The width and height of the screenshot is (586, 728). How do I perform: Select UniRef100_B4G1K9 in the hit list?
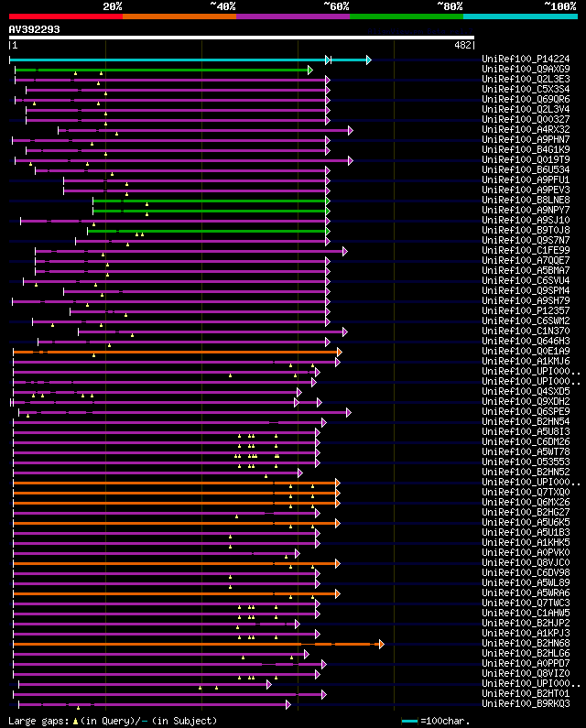click(526, 149)
